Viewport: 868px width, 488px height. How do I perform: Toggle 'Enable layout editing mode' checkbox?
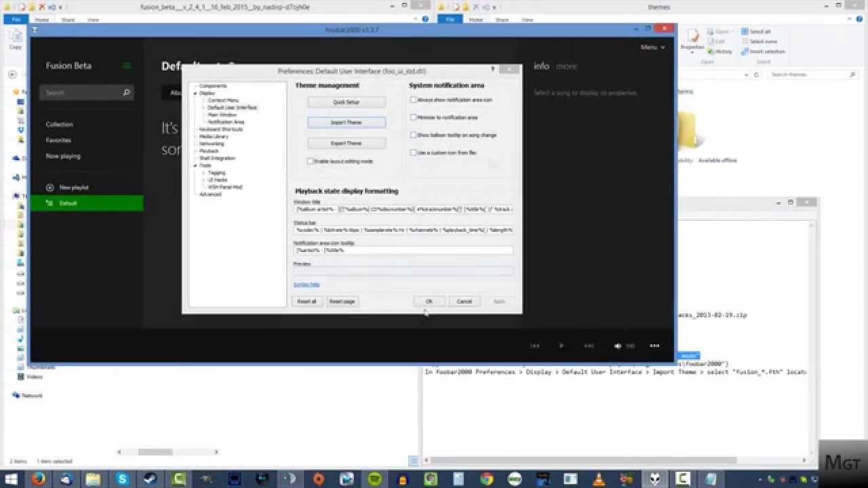(311, 161)
